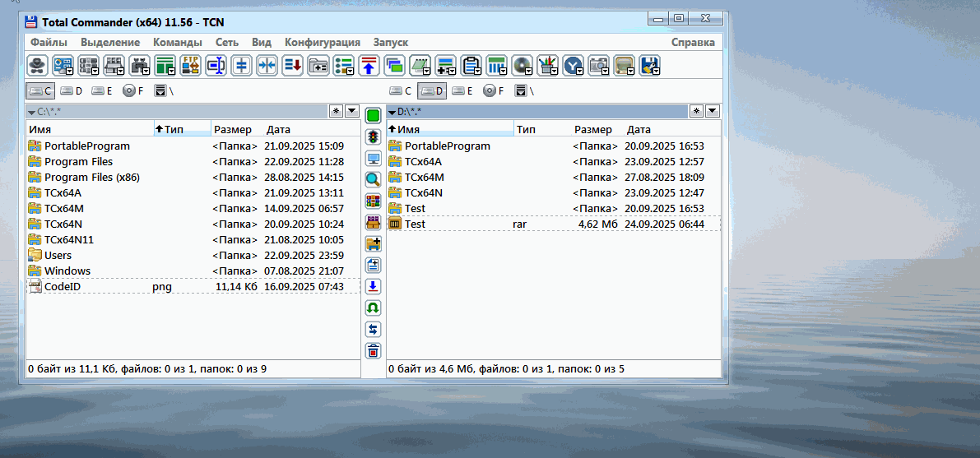Viewport: 980px width, 458px height.
Task: Sort right panel by Размер column header
Action: point(592,129)
